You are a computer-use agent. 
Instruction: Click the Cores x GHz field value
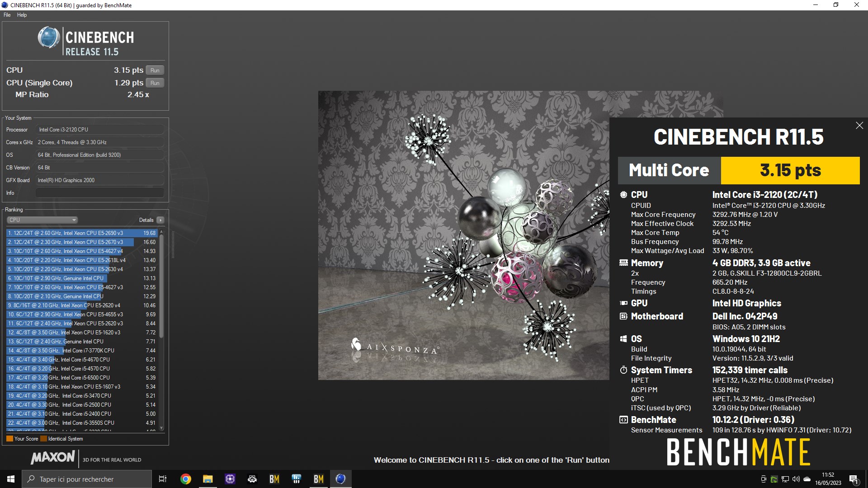pos(99,142)
